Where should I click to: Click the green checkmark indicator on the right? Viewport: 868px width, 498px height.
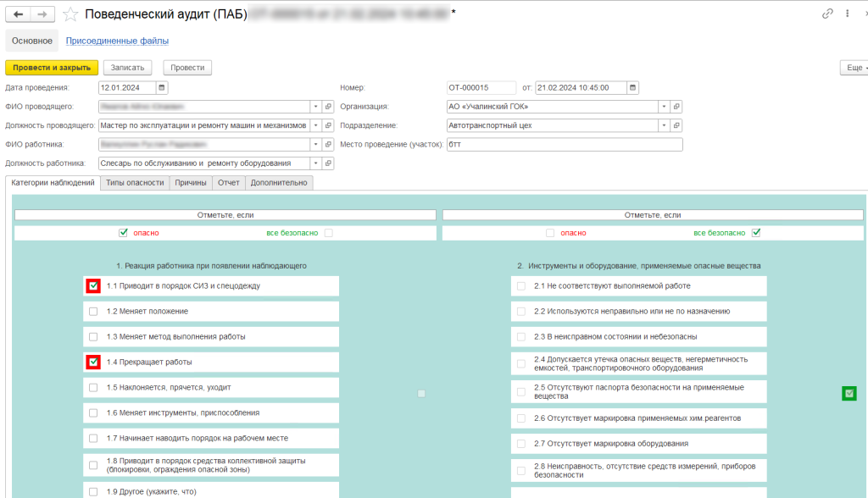click(x=849, y=393)
